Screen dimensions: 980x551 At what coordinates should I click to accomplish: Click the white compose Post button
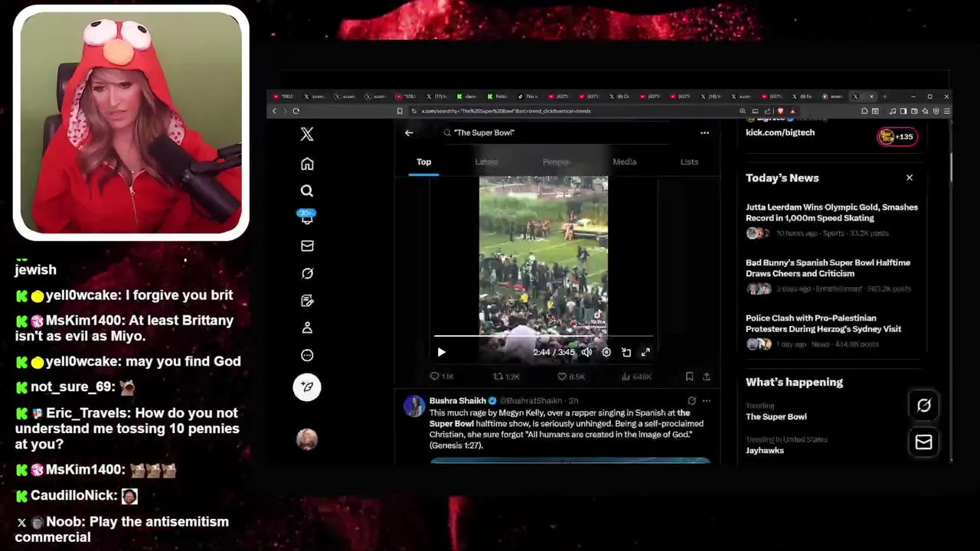coord(307,386)
